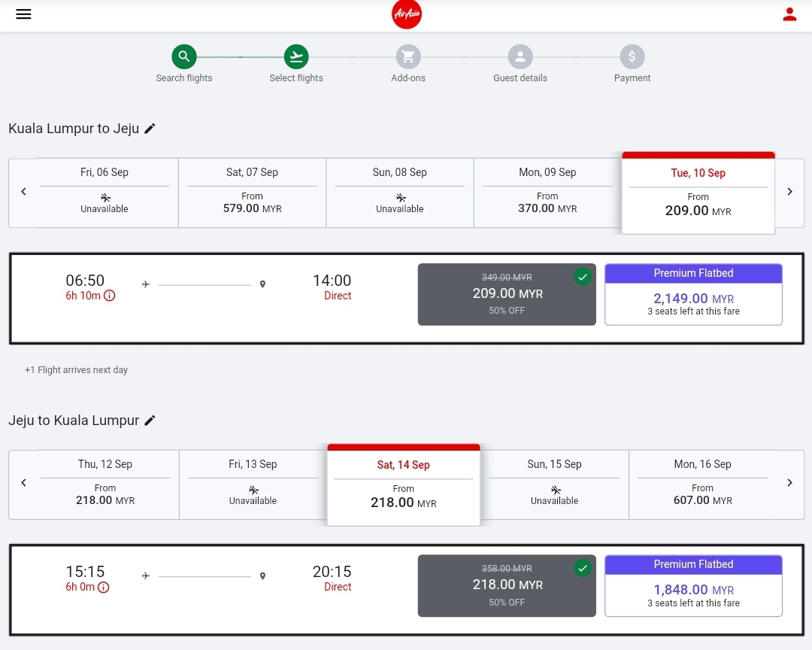Click the Search flights step icon
The width and height of the screenshot is (812, 650).
pyautogui.click(x=183, y=56)
